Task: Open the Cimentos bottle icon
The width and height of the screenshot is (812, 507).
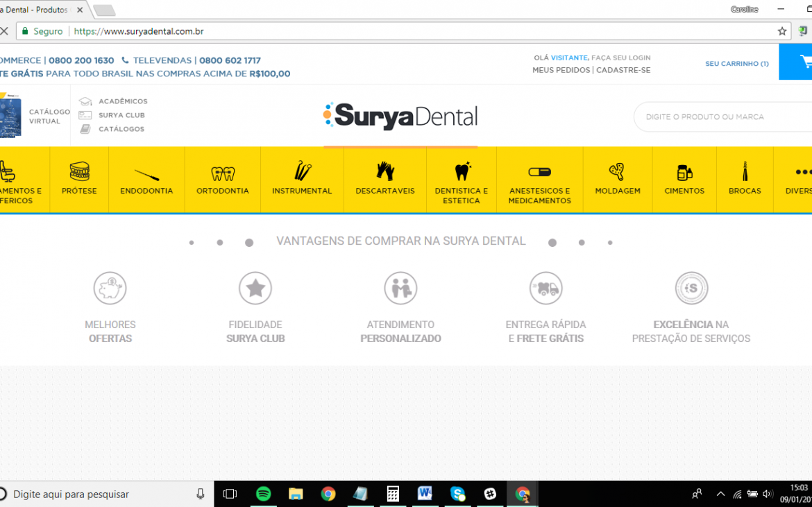Action: [684, 172]
